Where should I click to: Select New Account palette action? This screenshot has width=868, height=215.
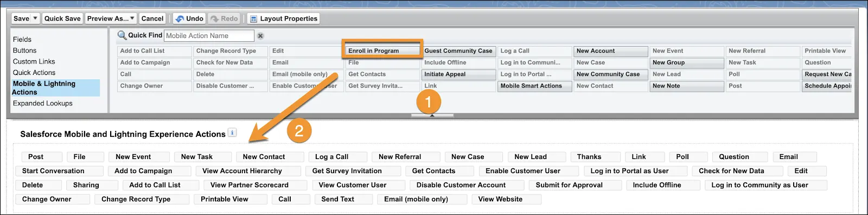[x=611, y=51]
